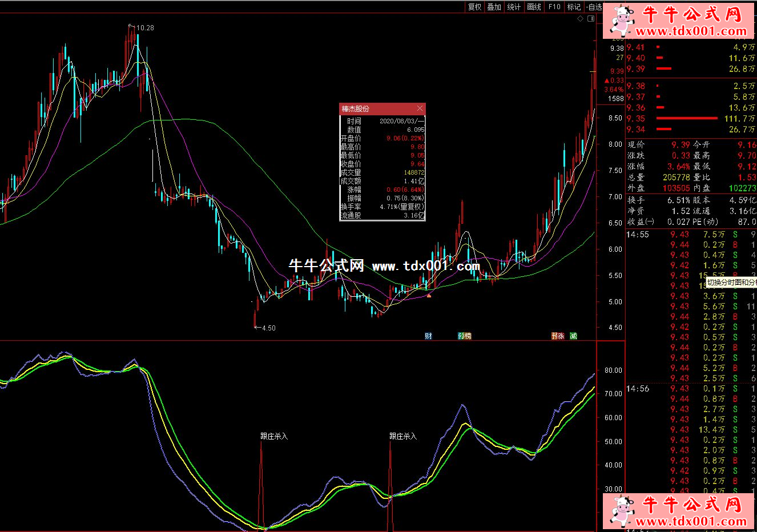Screen dimensions: 757x532
Task: Toggle the side panel layout icon
Action: 592,19
